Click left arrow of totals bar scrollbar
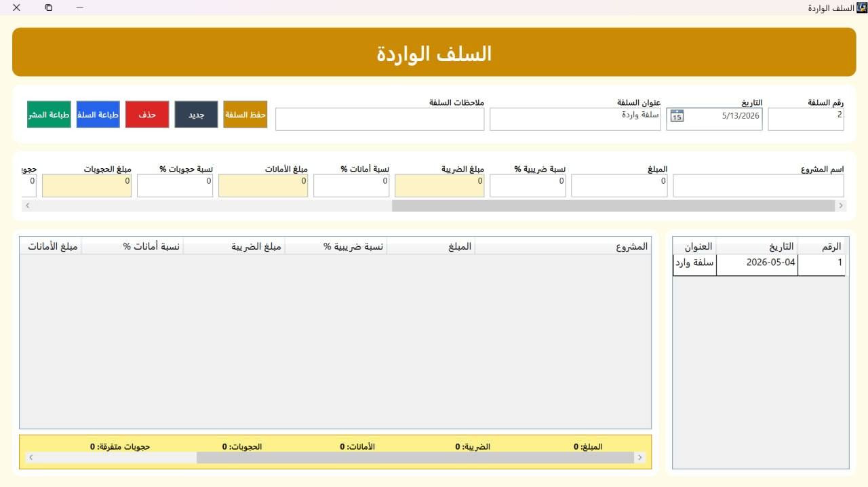Viewport: 868px width, 487px height. pyautogui.click(x=31, y=458)
